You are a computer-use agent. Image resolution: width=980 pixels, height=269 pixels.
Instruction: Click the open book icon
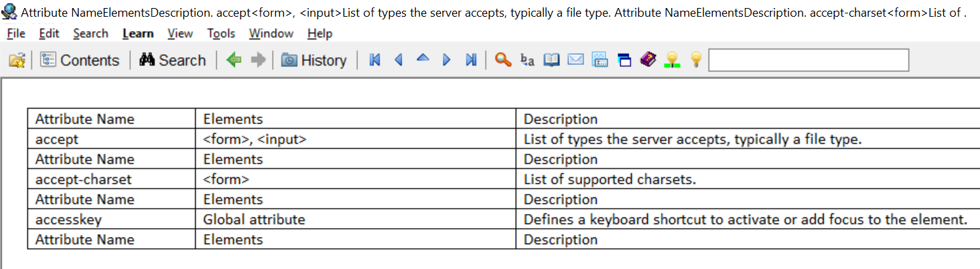551,60
